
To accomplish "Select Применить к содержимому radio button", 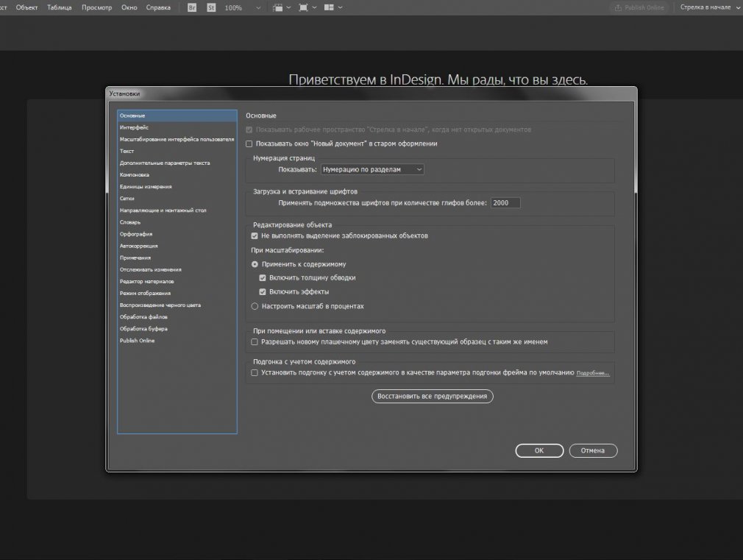I will [255, 264].
